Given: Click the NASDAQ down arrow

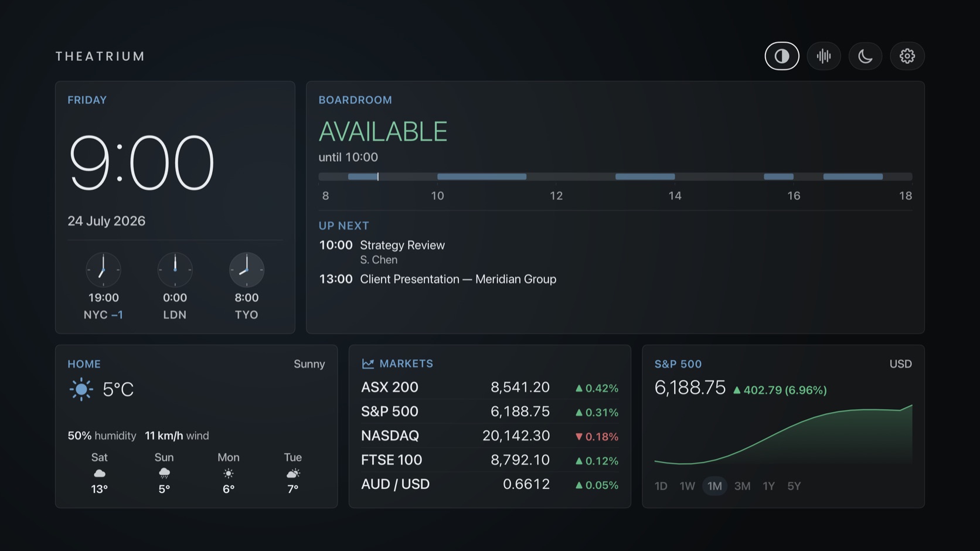Looking at the screenshot, I should coord(579,437).
